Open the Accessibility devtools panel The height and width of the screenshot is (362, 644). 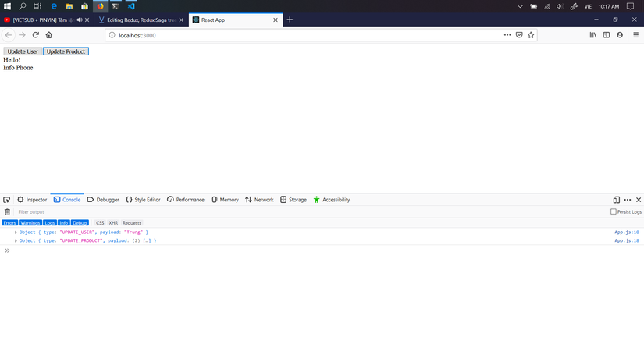click(x=332, y=200)
